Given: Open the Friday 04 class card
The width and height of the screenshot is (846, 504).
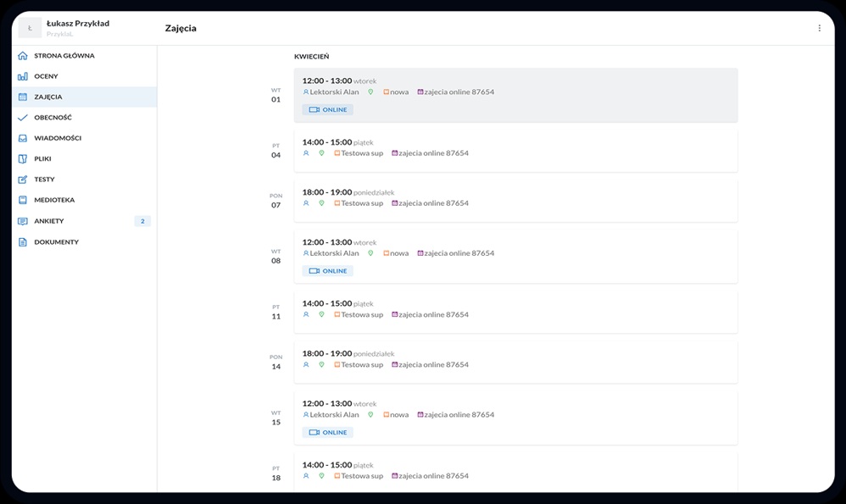Looking at the screenshot, I should click(x=515, y=149).
